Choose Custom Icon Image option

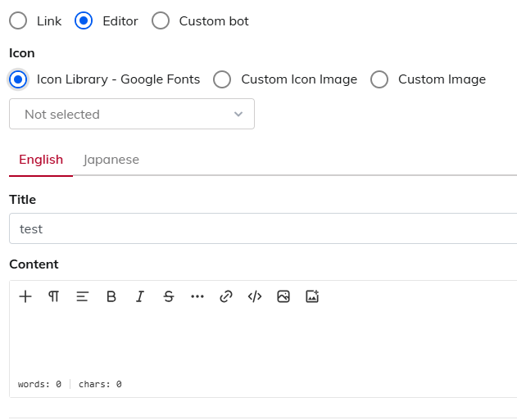(x=222, y=79)
